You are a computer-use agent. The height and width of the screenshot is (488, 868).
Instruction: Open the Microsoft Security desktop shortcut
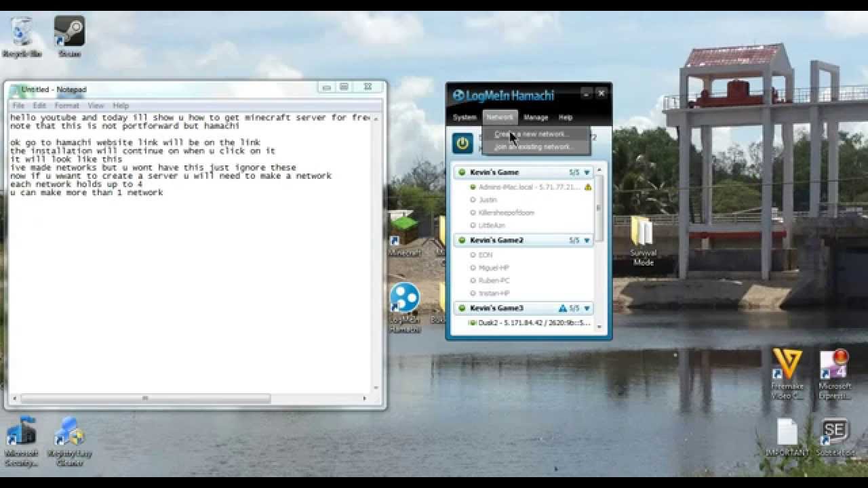(x=21, y=442)
